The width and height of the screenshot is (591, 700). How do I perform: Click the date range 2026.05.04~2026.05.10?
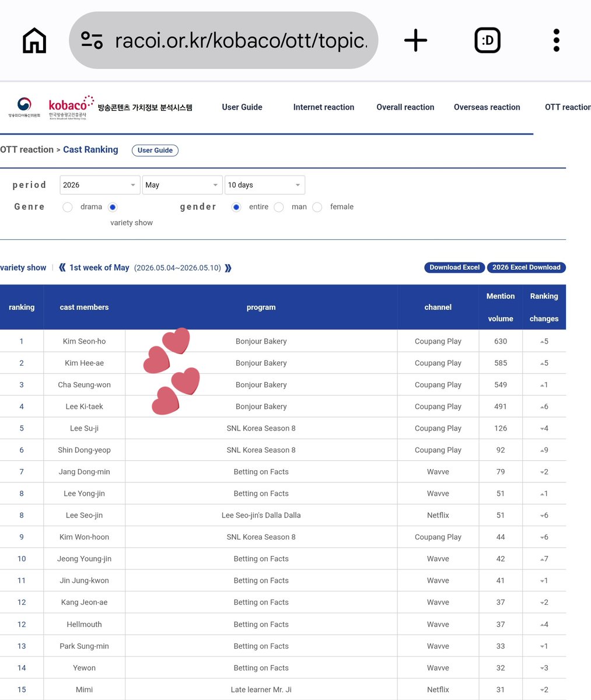(177, 268)
